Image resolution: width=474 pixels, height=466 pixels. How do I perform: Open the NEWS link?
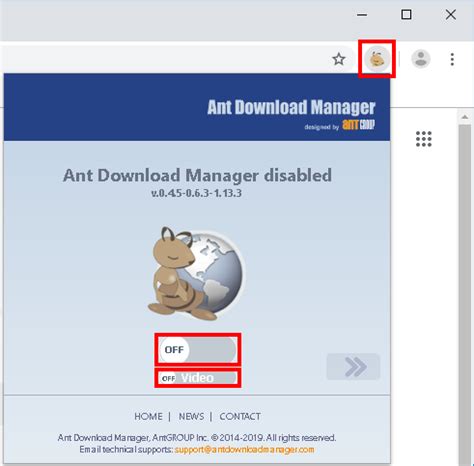click(191, 416)
